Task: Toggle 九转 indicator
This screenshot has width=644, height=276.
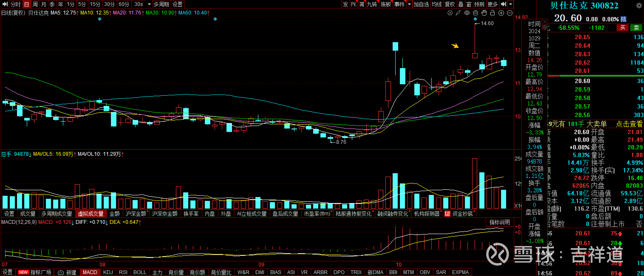Action: click(x=372, y=4)
